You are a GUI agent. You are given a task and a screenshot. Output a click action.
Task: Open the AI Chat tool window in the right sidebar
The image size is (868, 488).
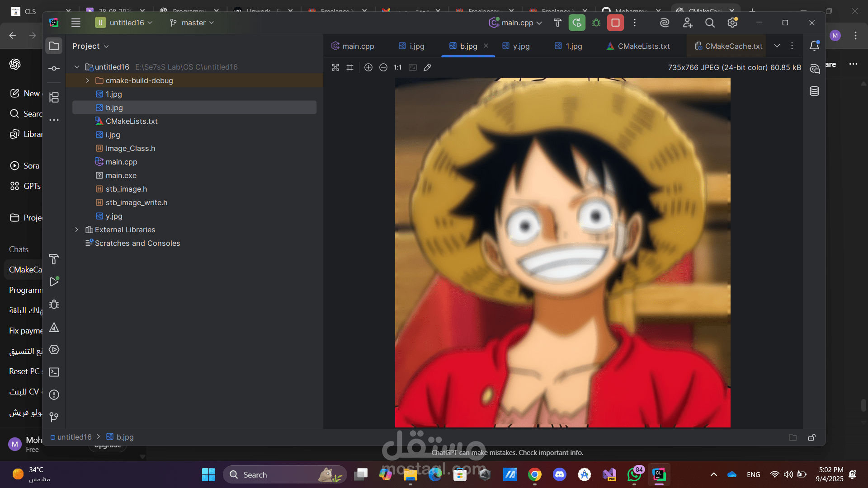pyautogui.click(x=814, y=69)
